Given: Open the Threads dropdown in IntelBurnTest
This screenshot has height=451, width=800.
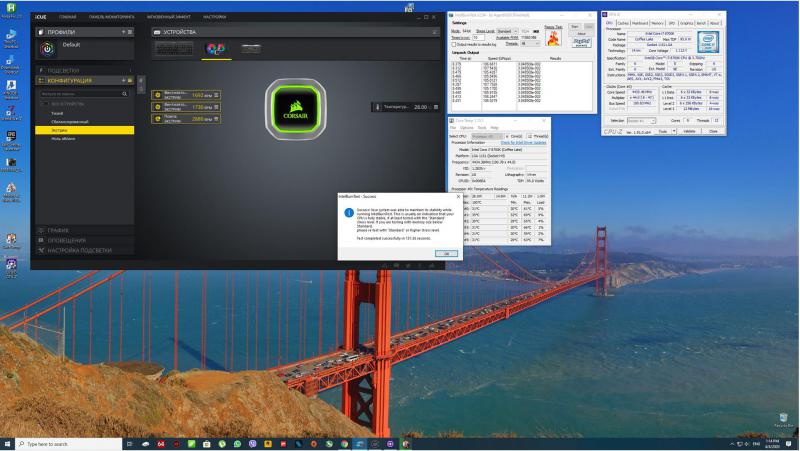Looking at the screenshot, I should tap(531, 43).
